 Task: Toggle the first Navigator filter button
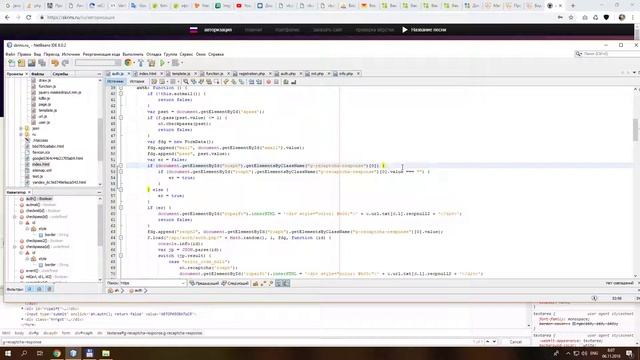29,289
